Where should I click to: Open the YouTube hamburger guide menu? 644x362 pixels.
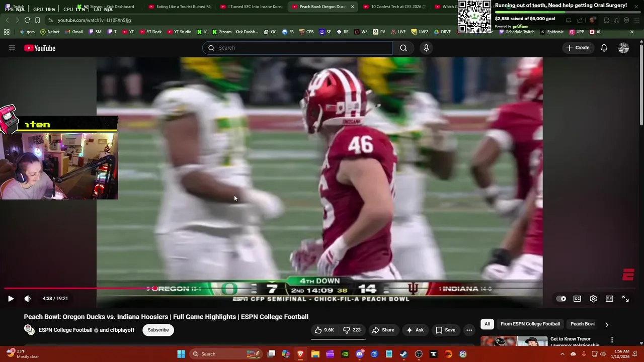pos(12,48)
